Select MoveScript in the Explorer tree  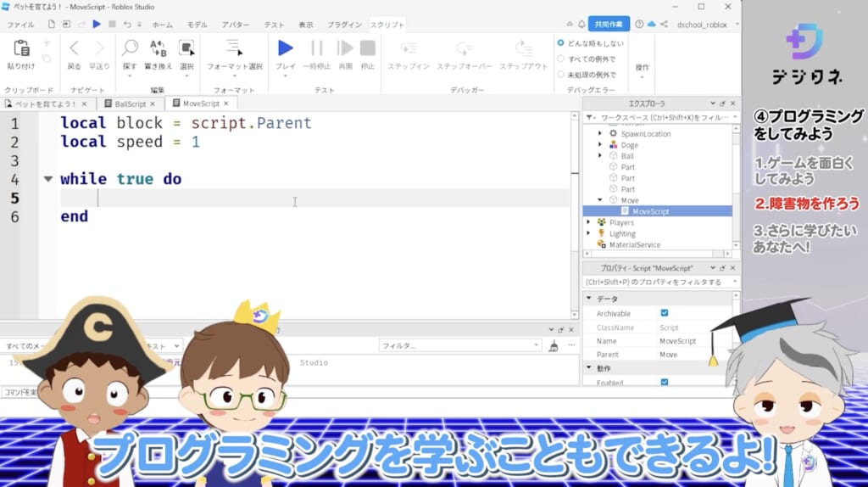click(658, 211)
